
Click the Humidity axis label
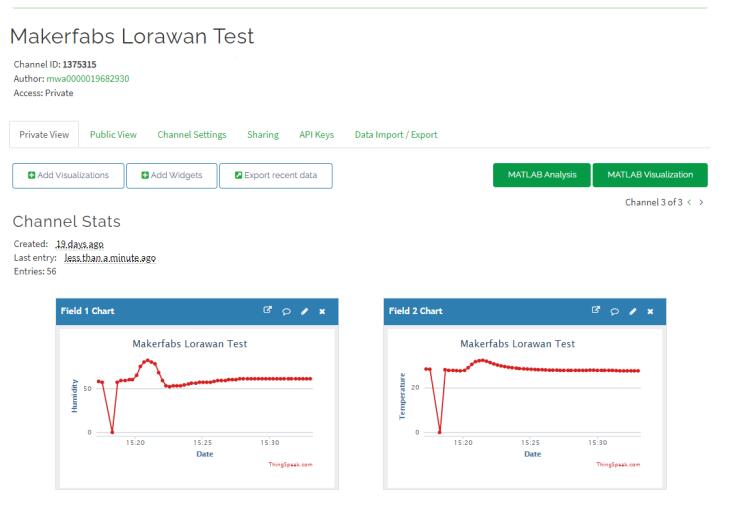pos(74,396)
